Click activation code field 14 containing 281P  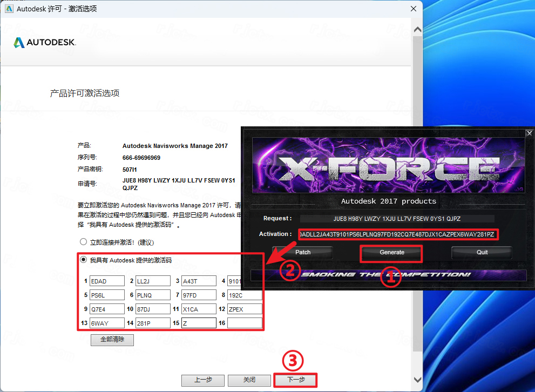pos(153,323)
